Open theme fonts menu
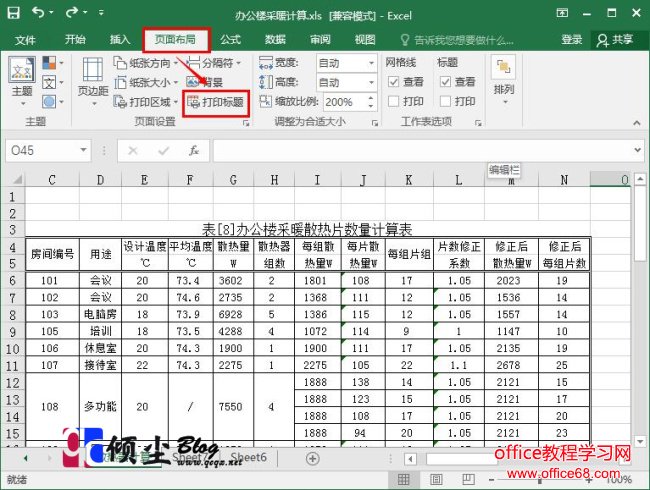 (53, 82)
